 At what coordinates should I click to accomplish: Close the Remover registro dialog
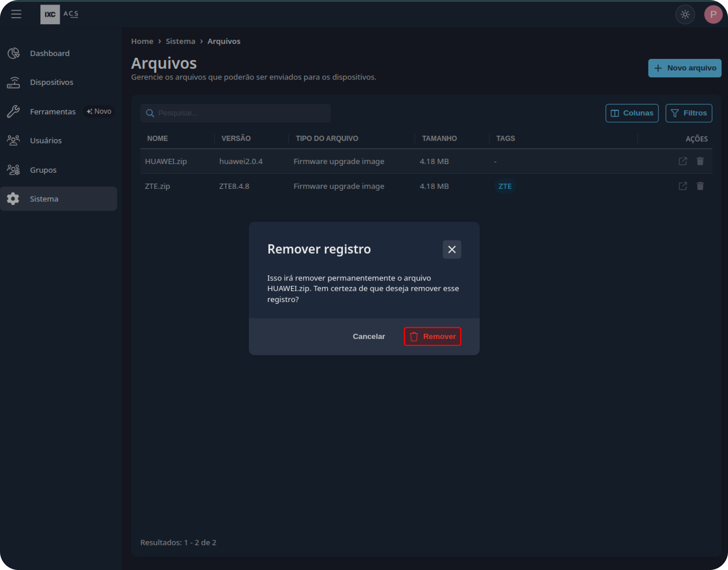[452, 249]
